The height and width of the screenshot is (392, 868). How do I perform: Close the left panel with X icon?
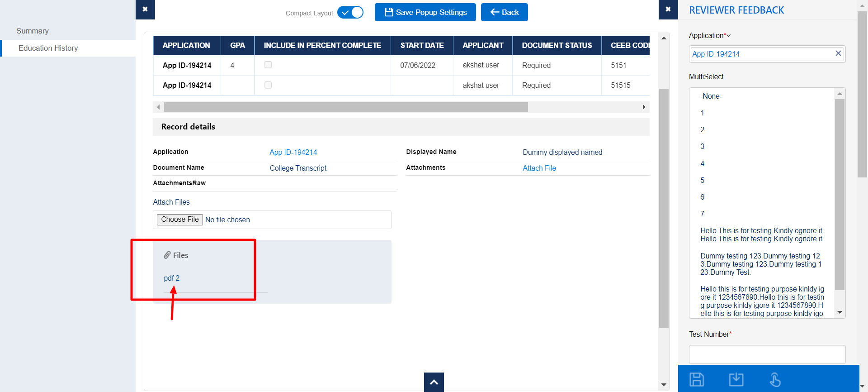tap(145, 10)
